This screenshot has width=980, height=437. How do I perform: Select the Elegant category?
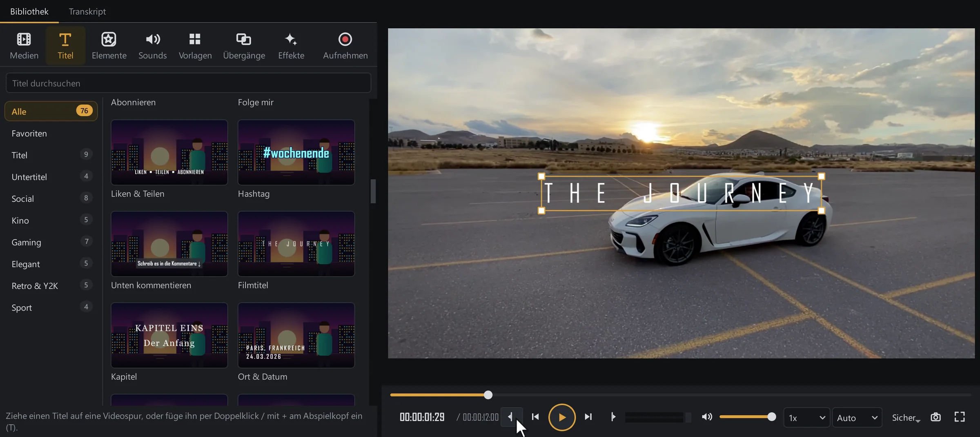click(51, 264)
